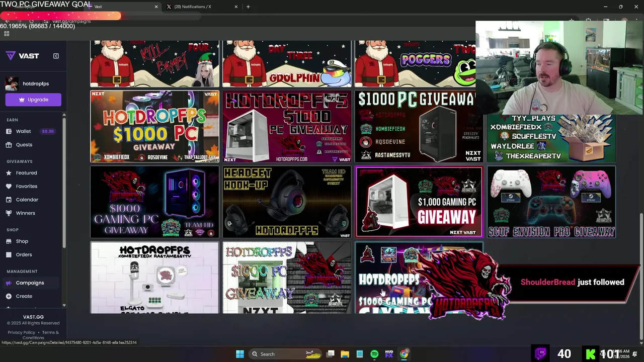Click the taskbar Search box

[x=286, y=354]
